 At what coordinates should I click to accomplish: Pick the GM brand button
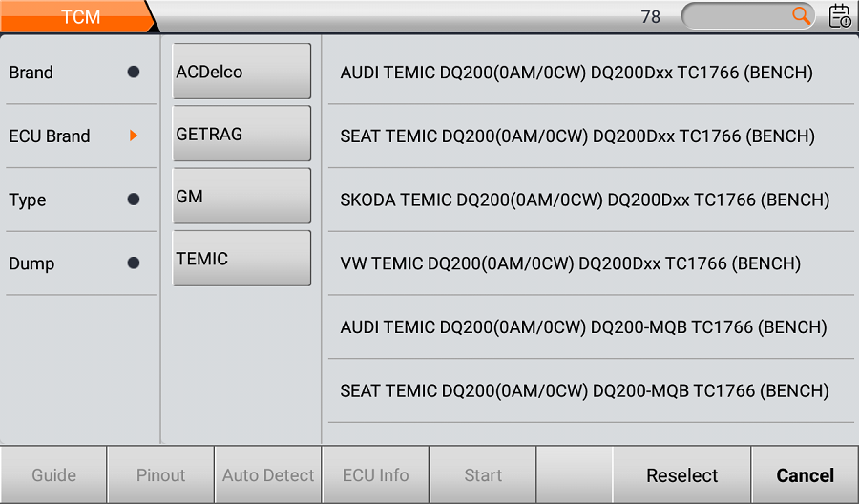[241, 196]
